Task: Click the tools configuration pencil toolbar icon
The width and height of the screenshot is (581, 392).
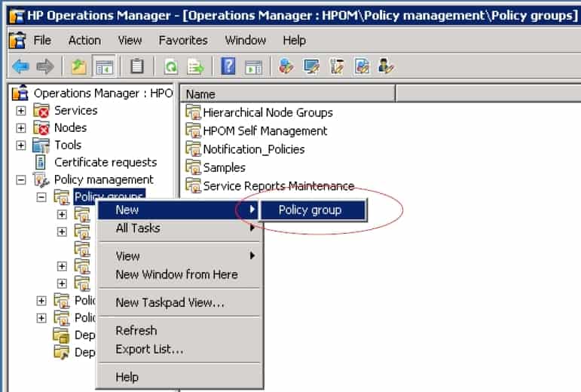Action: (x=337, y=66)
